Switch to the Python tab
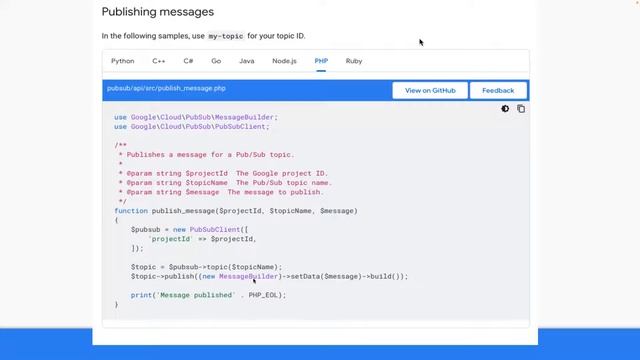Viewport: 640px width, 360px height. click(x=122, y=61)
